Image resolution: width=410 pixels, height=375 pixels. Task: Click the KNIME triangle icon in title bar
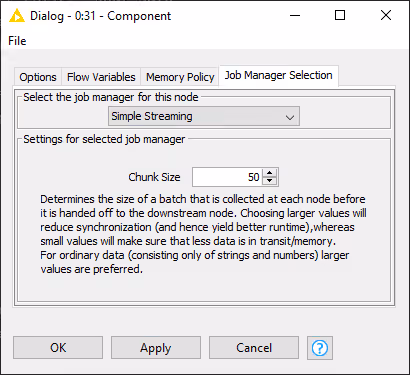point(17,16)
